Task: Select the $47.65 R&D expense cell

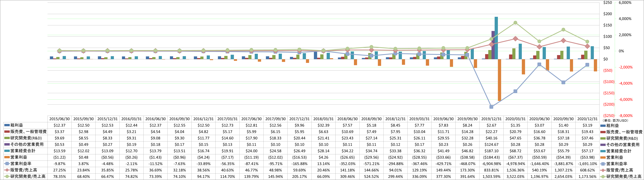Action: [x=515, y=138]
